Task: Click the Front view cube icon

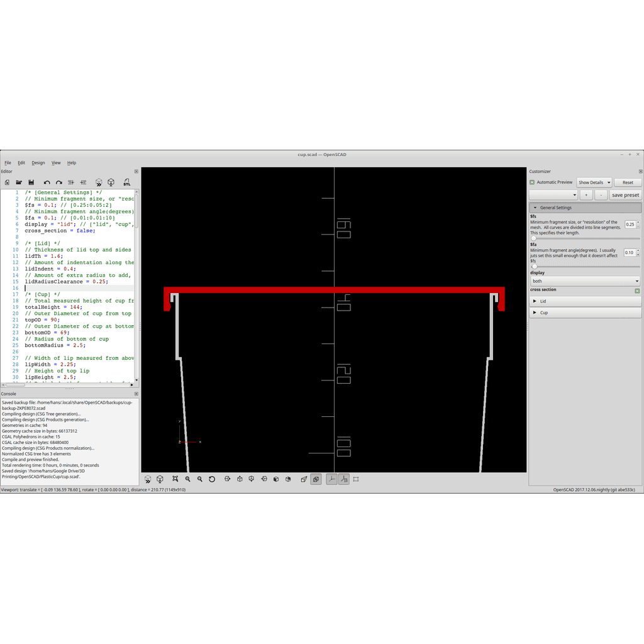Action: [276, 479]
